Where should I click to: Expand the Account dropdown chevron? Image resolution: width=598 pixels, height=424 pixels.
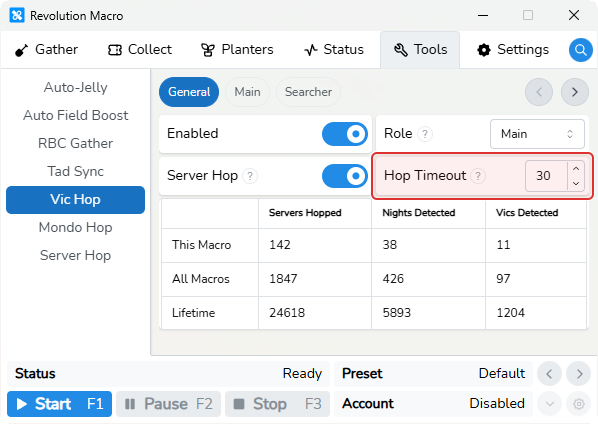pyautogui.click(x=550, y=403)
